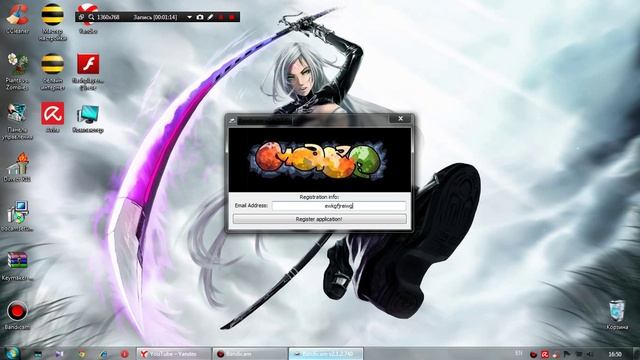Select the pencil drawing tool in the recording bar
Image resolution: width=640 pixels, height=360 pixels.
click(210, 17)
